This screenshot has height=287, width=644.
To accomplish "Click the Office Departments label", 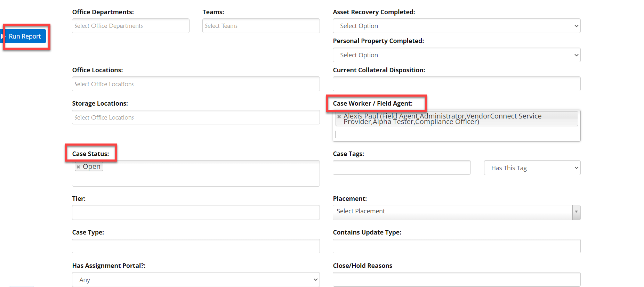I will click(103, 12).
